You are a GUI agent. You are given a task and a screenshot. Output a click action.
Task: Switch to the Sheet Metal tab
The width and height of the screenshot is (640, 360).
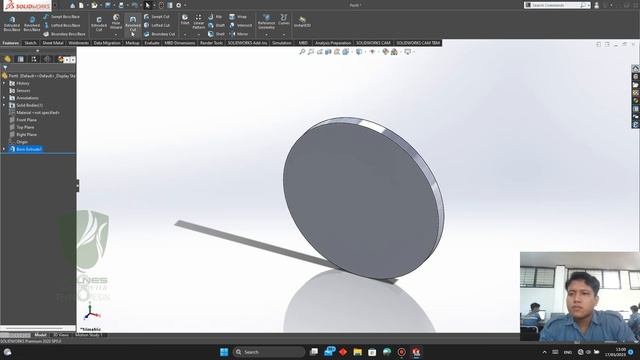pos(53,43)
